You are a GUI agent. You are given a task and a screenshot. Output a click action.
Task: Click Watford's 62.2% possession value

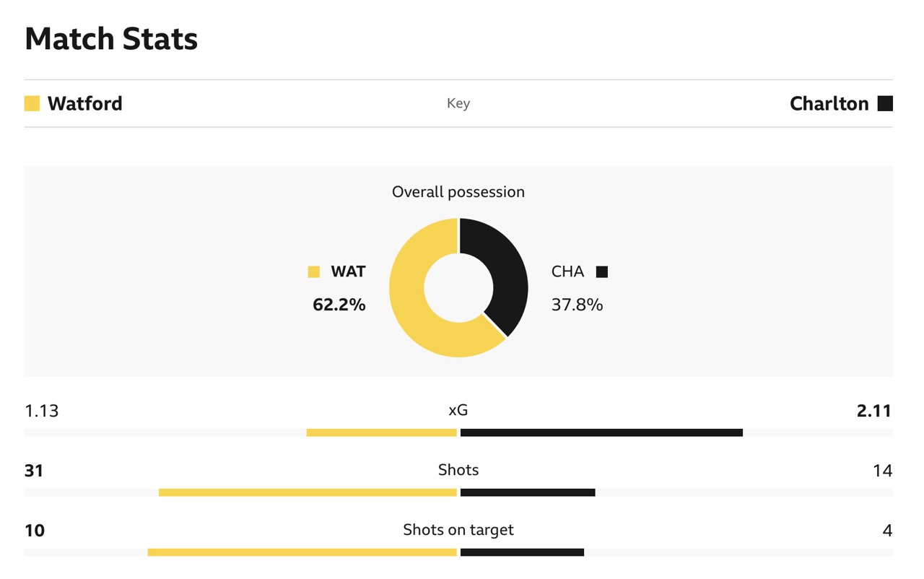pyautogui.click(x=339, y=305)
